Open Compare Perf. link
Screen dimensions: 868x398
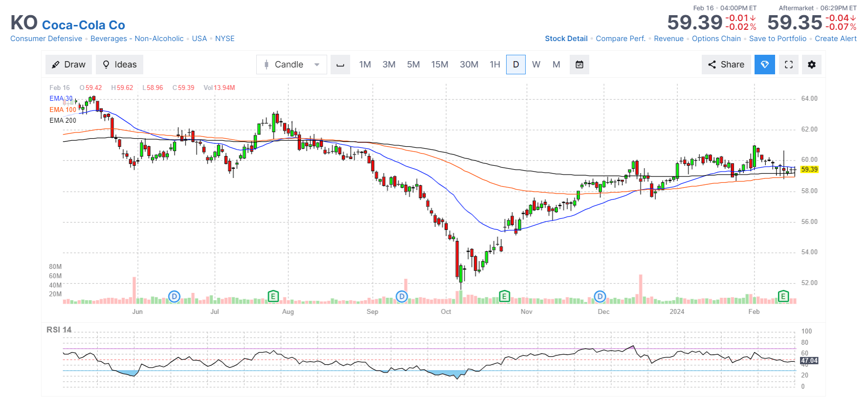[621, 39]
